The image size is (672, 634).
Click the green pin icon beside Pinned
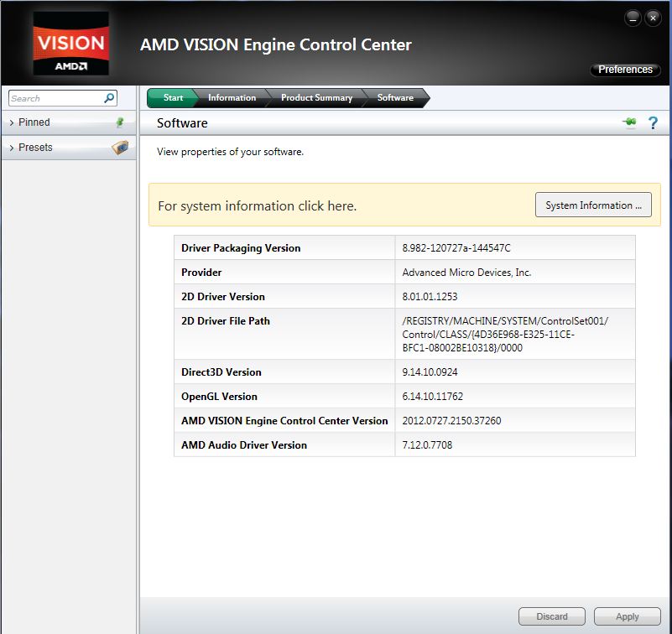tap(120, 122)
